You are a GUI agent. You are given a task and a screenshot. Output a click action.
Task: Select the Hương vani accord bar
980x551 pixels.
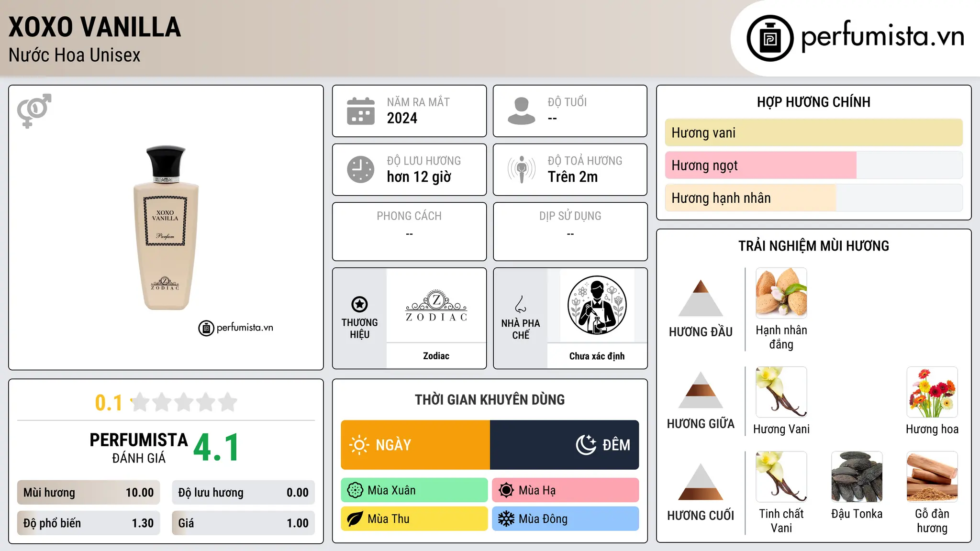pos(814,132)
